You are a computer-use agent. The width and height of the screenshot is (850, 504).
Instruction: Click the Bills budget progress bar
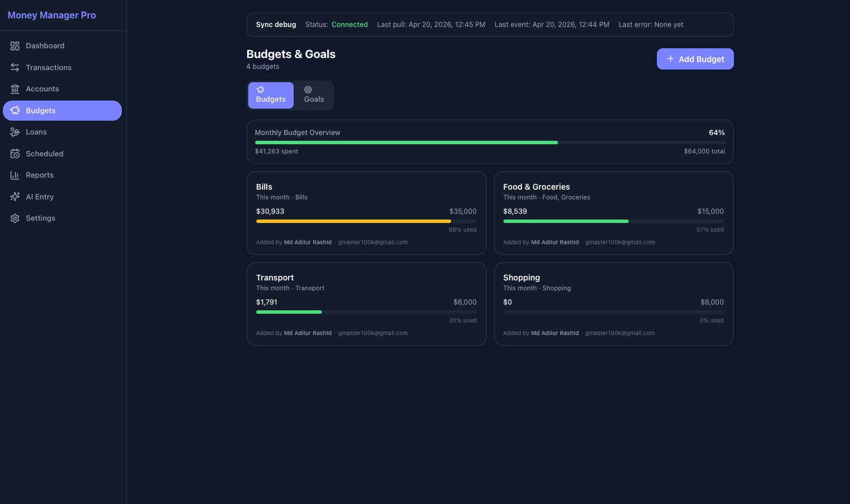pos(366,221)
